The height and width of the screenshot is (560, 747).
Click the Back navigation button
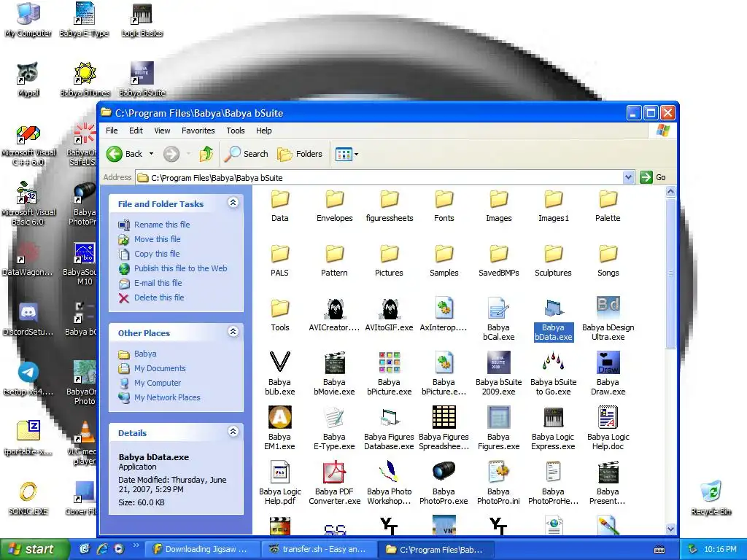tap(125, 154)
